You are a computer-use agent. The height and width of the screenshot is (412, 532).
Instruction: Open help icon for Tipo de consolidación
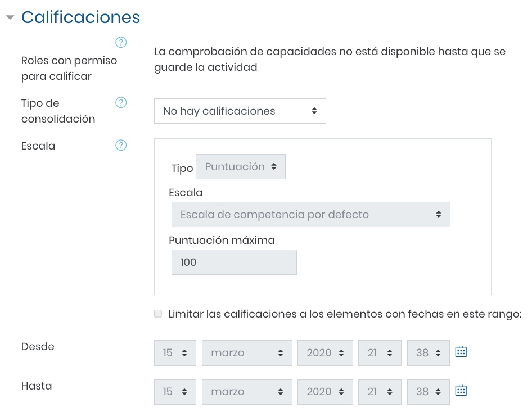click(x=121, y=102)
